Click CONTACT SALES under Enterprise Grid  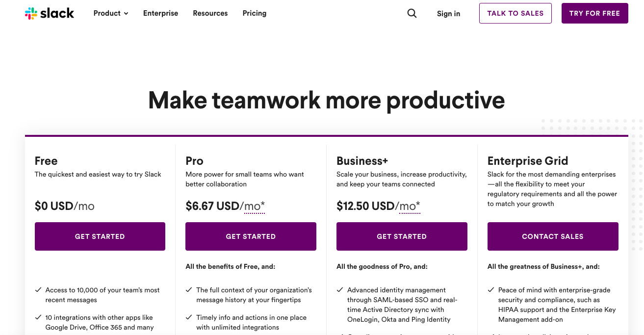click(x=552, y=236)
